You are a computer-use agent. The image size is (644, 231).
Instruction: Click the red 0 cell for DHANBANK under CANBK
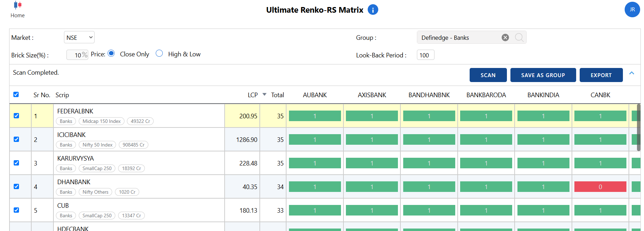click(x=600, y=187)
